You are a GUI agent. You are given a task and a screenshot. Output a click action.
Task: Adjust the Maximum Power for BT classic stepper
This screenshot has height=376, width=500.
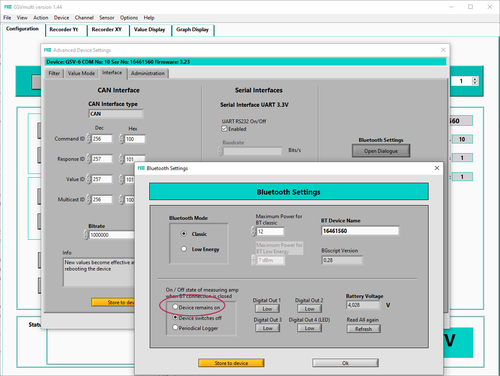(x=254, y=231)
